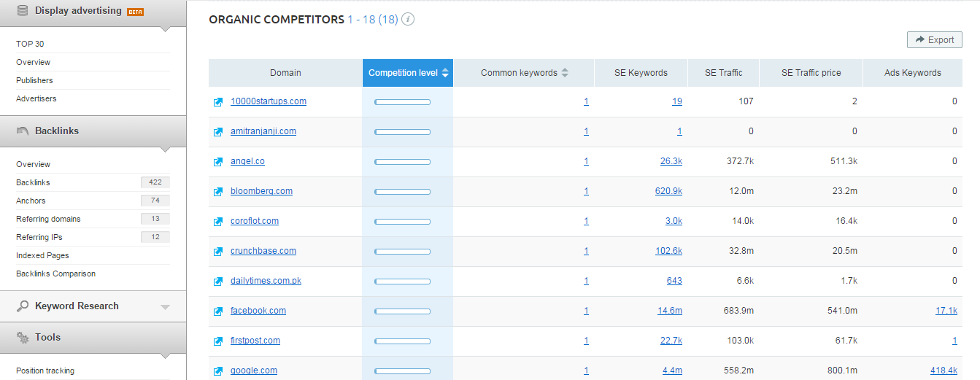This screenshot has width=980, height=380.
Task: Open external link icon for coroflot.com
Action: (x=217, y=222)
